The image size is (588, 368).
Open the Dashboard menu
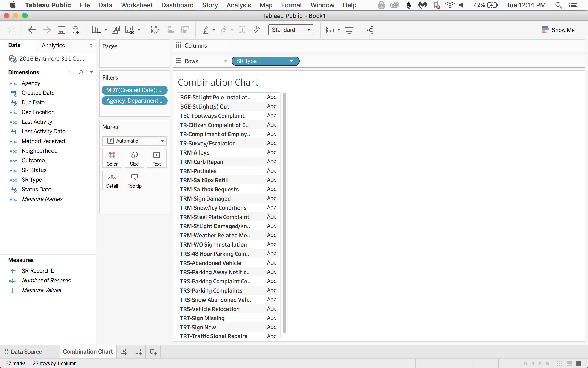point(177,5)
